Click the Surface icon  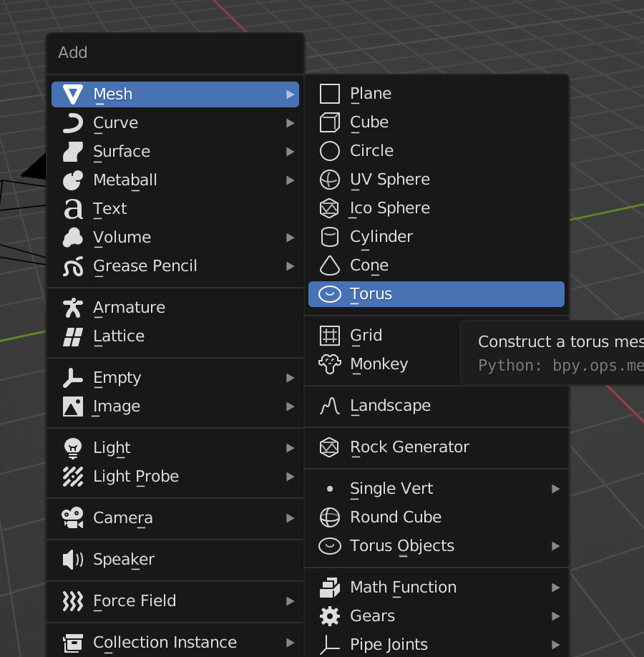(x=73, y=152)
